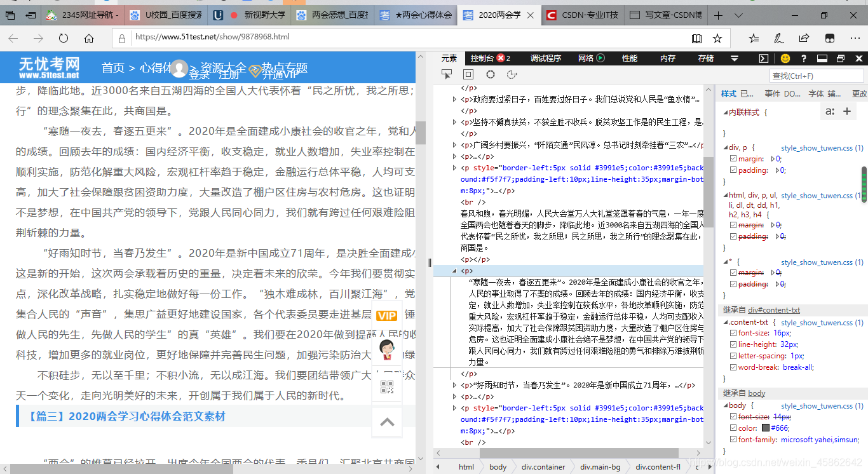This screenshot has height=474, width=868.
Task: Toggle the DOM element highlighting box icon
Action: pyautogui.click(x=468, y=74)
